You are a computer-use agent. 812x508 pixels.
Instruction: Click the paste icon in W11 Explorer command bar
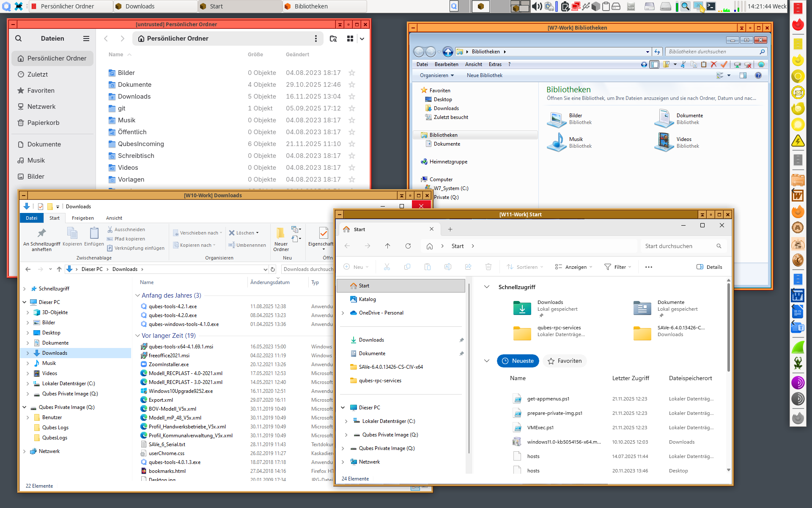tap(428, 267)
